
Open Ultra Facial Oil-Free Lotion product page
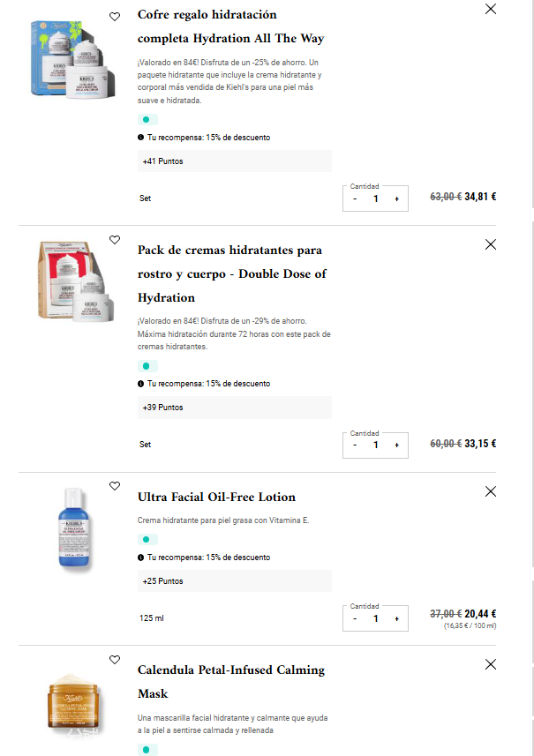pyautogui.click(x=216, y=497)
